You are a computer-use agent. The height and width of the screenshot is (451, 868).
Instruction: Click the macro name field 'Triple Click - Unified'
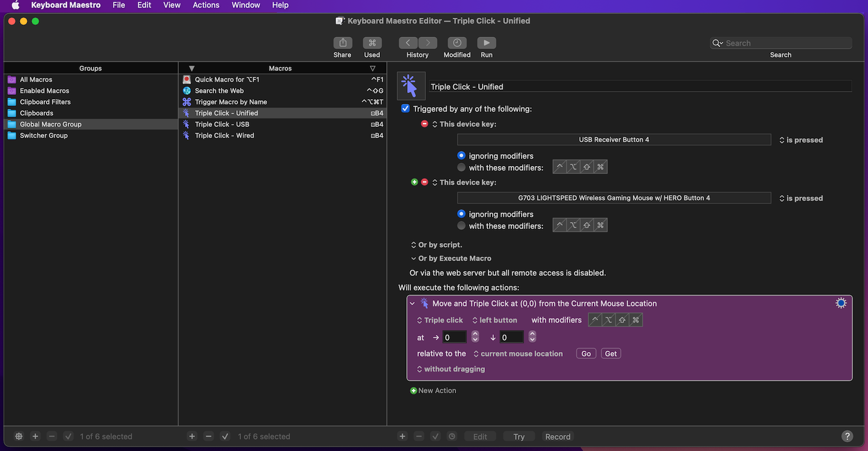click(x=640, y=87)
